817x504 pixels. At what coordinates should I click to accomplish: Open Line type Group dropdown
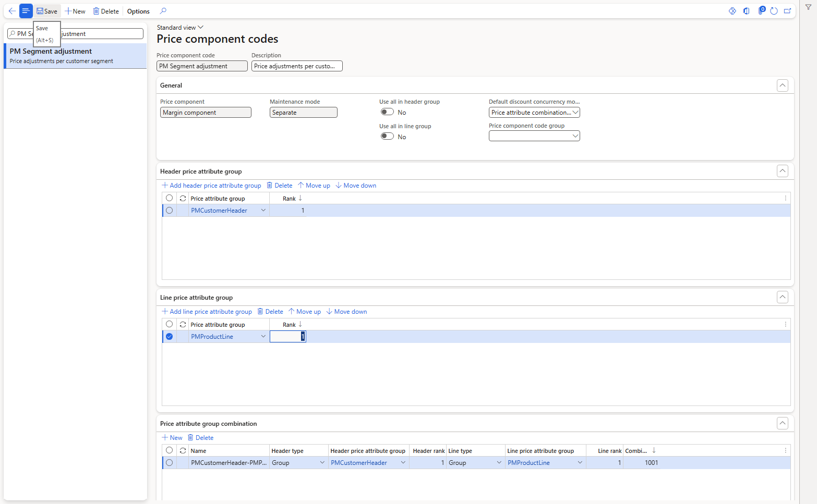(x=499, y=463)
